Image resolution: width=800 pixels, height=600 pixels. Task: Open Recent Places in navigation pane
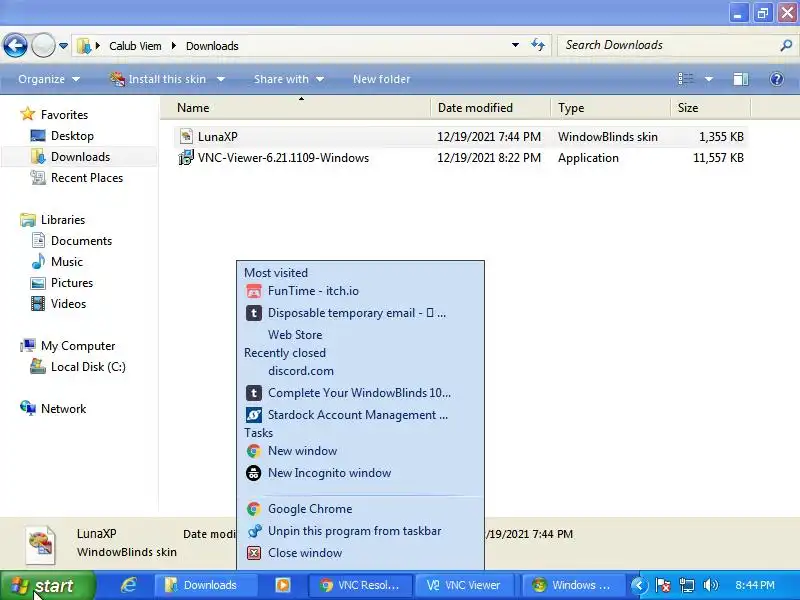[x=87, y=178]
